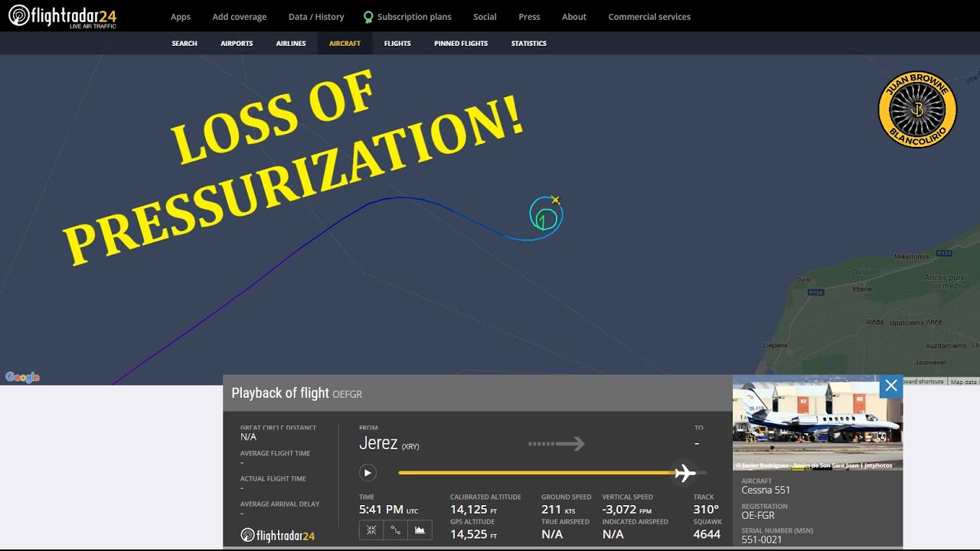
Task: Click the Flightradar24 logo in header
Action: point(62,16)
